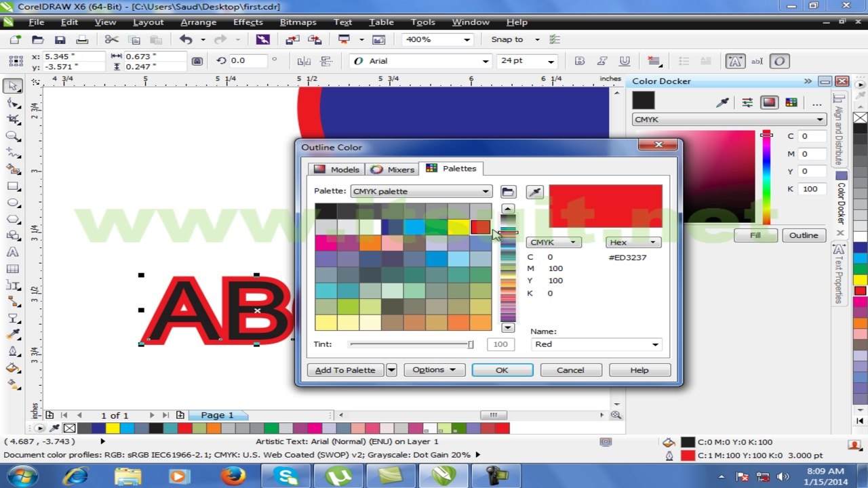The image size is (868, 488).
Task: Select the Text tool
Action: pos(13,252)
